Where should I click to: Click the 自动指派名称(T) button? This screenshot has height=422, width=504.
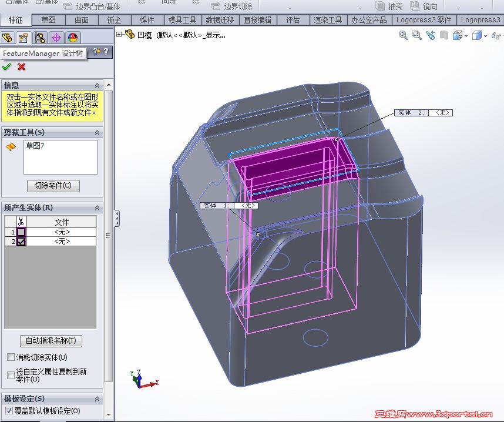click(51, 341)
